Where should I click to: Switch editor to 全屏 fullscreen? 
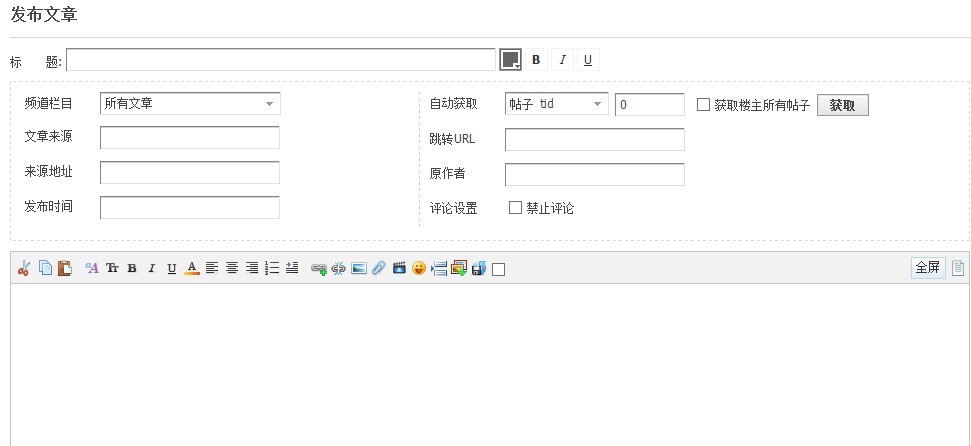tap(928, 268)
